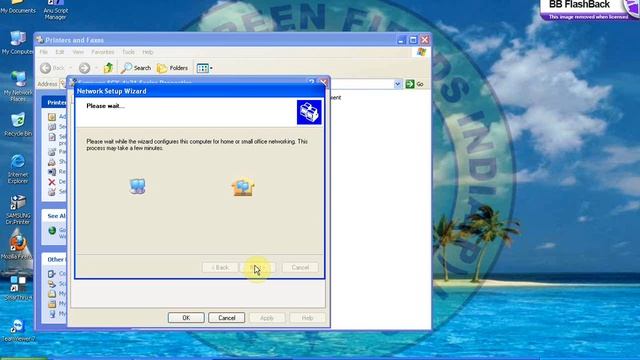Click OK in the printer properties dialog

(186, 318)
